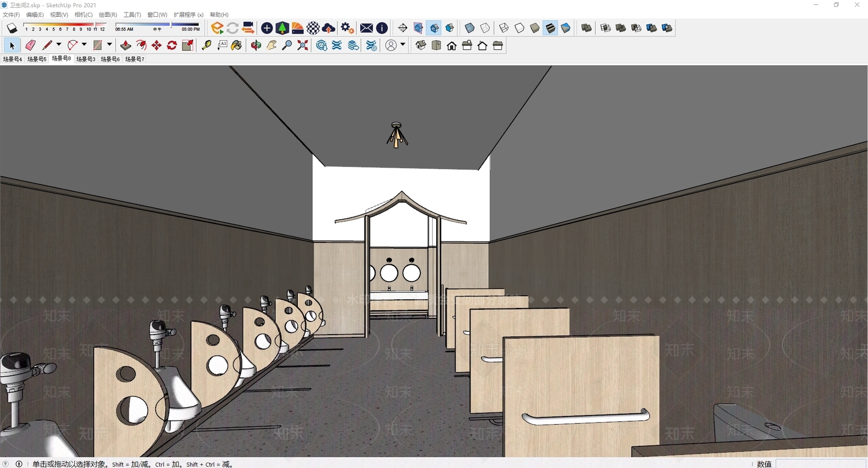Click the 数值 measurements input box
Screen dimensions: 868x468
pyautogui.click(x=820, y=464)
